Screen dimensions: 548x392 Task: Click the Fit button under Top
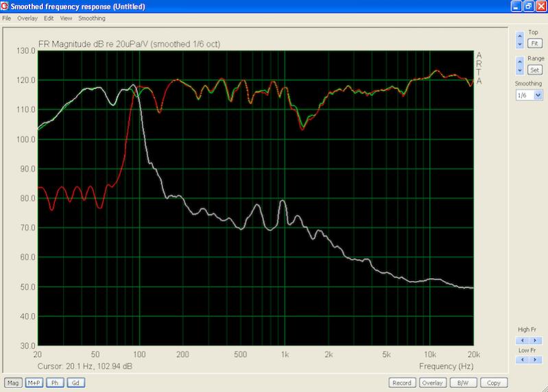535,43
